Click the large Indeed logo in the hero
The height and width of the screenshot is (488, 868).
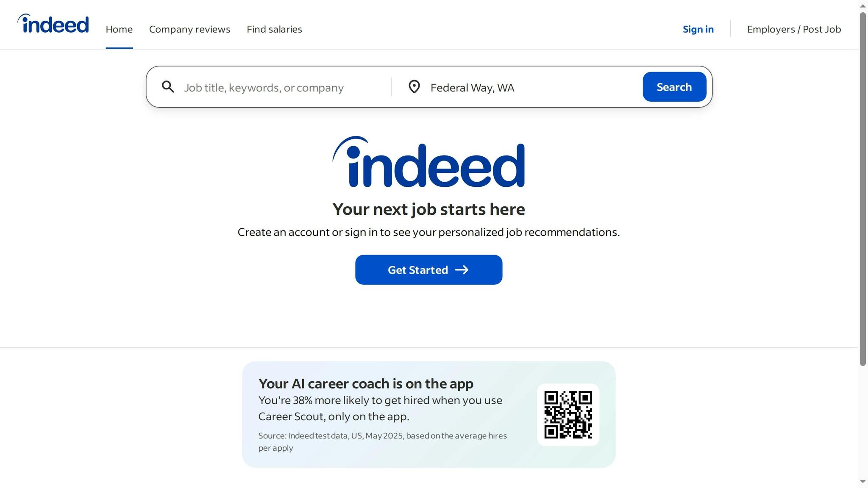(x=428, y=163)
